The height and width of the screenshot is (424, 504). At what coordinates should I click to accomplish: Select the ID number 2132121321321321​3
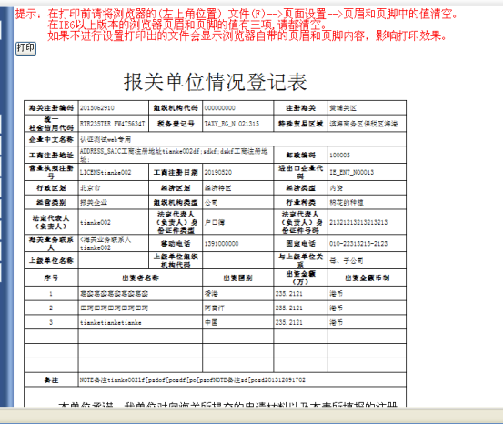(x=358, y=222)
